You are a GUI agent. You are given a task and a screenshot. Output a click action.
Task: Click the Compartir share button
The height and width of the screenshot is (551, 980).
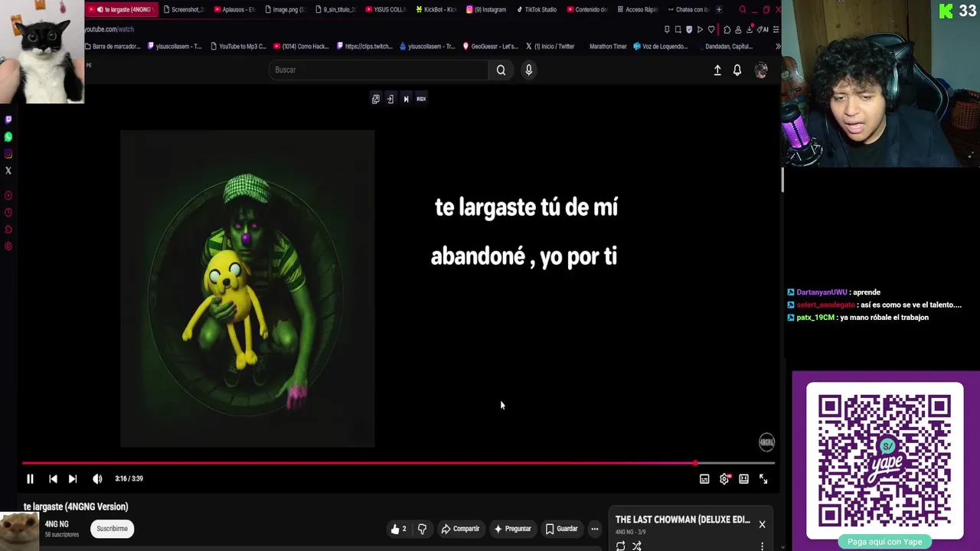point(460,529)
